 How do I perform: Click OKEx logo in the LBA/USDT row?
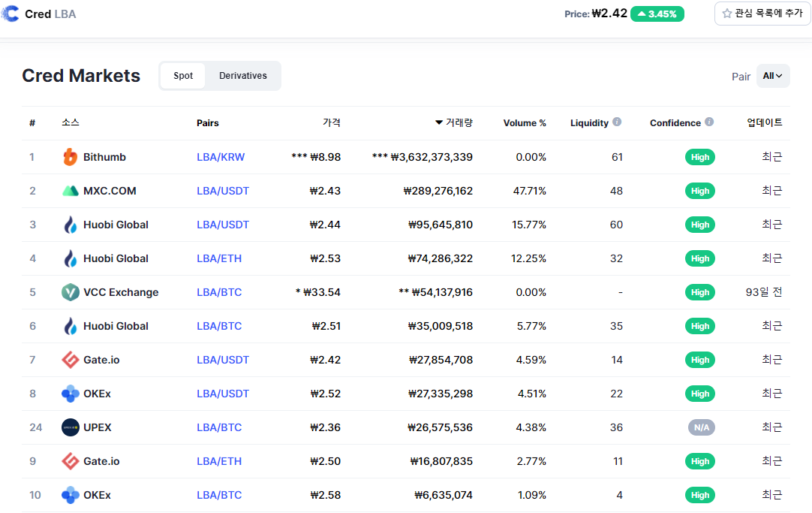click(70, 394)
